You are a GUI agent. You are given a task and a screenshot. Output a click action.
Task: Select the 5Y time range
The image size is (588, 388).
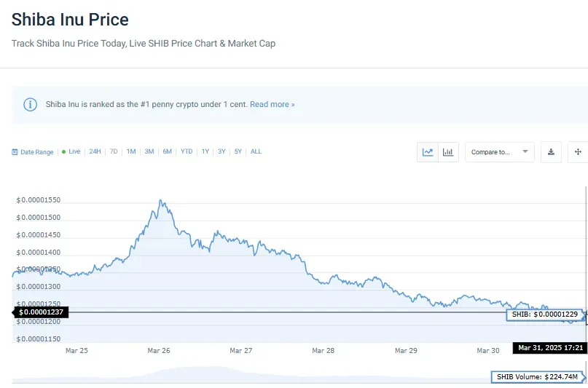point(238,151)
